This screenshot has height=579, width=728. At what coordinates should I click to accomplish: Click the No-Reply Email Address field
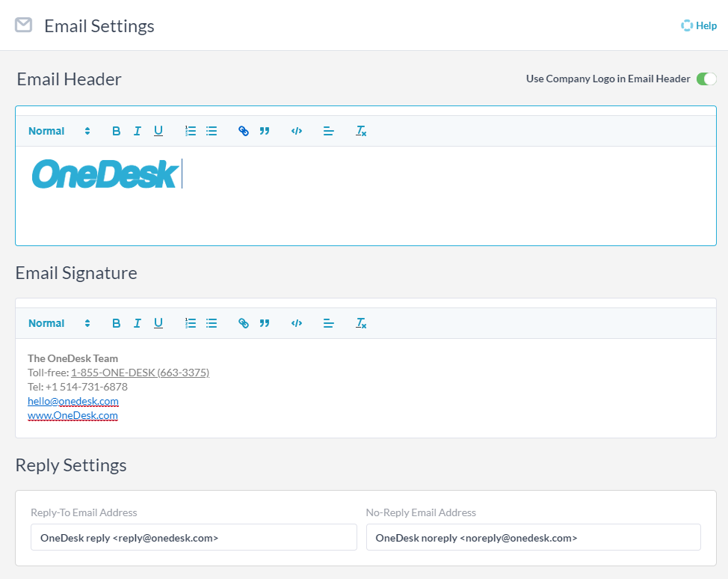534,538
